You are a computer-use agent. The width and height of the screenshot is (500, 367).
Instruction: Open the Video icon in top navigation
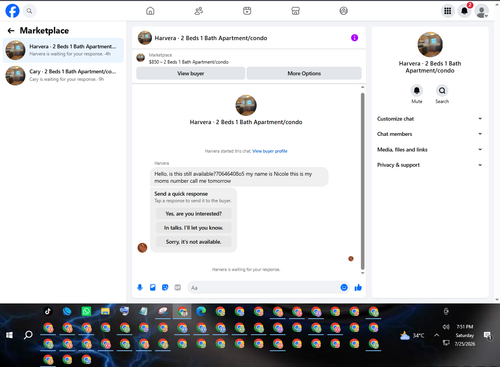tap(247, 11)
